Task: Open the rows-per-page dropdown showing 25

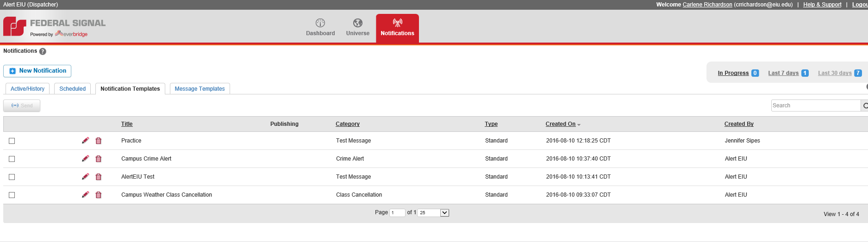Action: pyautogui.click(x=433, y=213)
